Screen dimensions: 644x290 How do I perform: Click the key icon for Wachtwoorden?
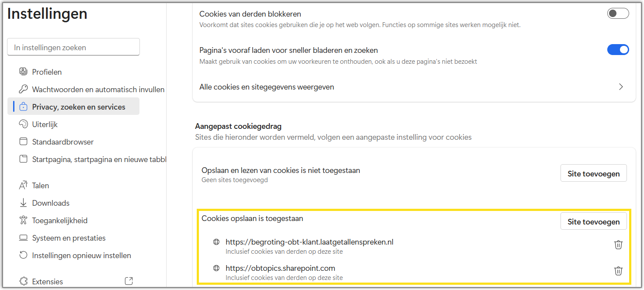click(x=23, y=89)
